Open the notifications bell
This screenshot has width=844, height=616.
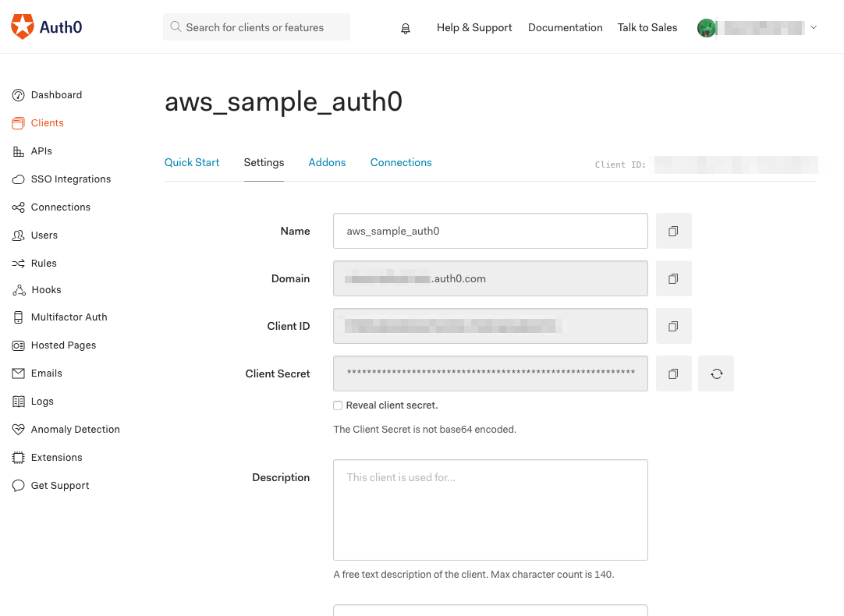pyautogui.click(x=406, y=27)
